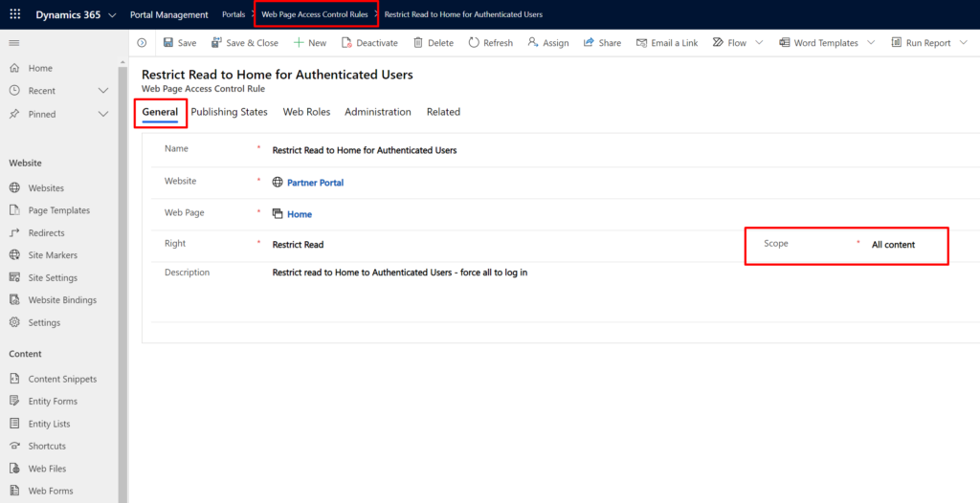Click the sidebar vertical scrollbar
Image resolution: width=980 pixels, height=503 pixels.
[x=123, y=282]
